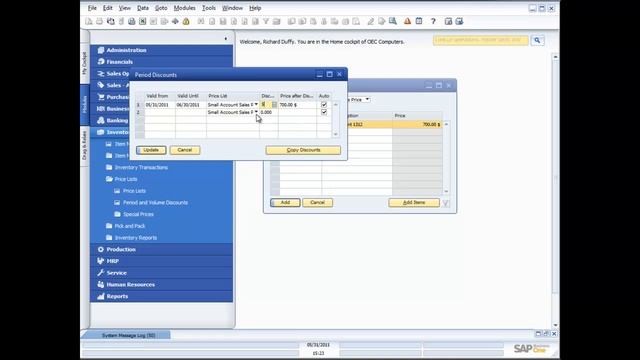Open the File menu
The height and width of the screenshot is (360, 640).
[x=92, y=8]
